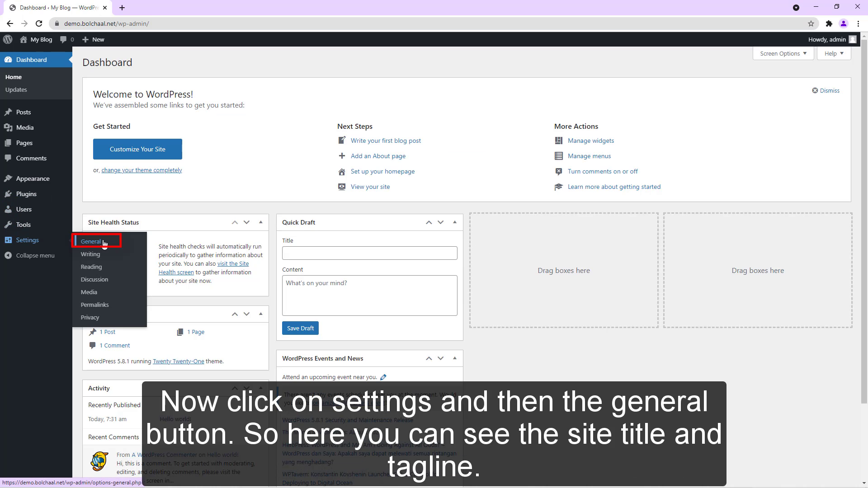This screenshot has width=868, height=488.
Task: Move Quick Draft box up
Action: tap(429, 222)
